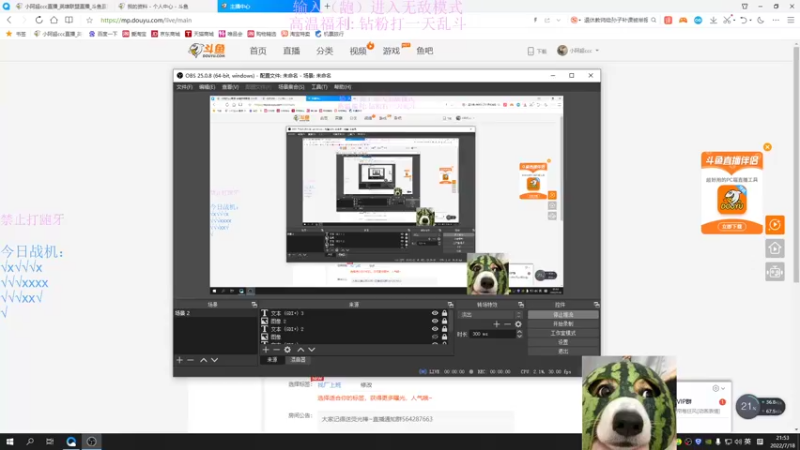Remove transition with minus icon
This screenshot has width=800, height=450.
(507, 324)
